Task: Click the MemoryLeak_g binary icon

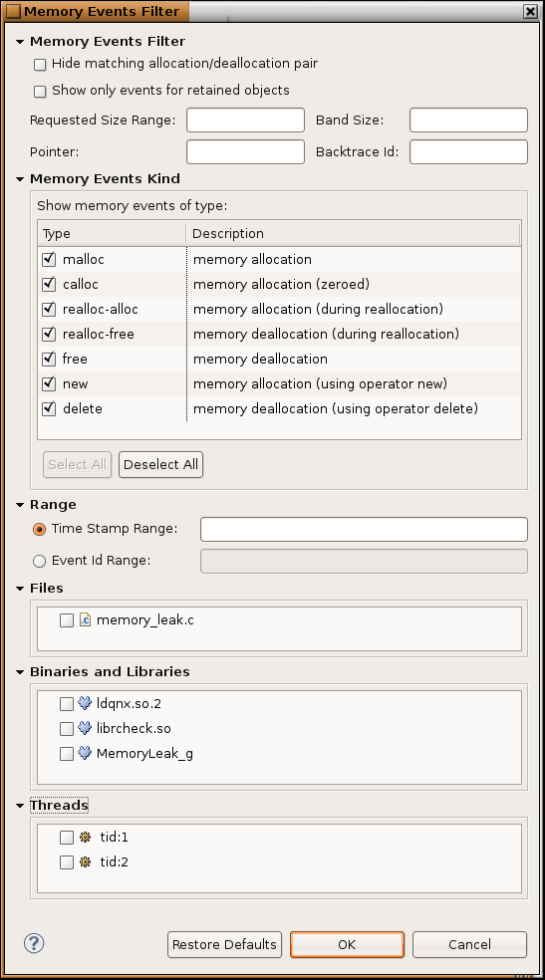Action: point(85,753)
